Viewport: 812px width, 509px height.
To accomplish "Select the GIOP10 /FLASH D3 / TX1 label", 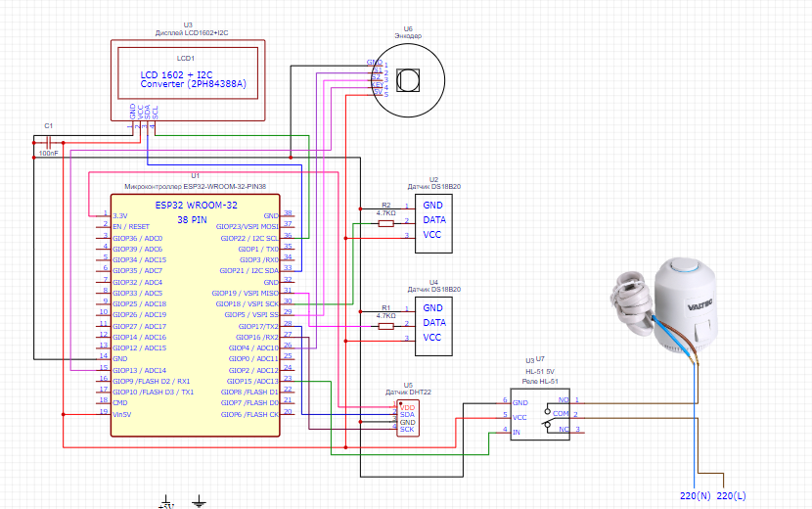I will [x=154, y=392].
